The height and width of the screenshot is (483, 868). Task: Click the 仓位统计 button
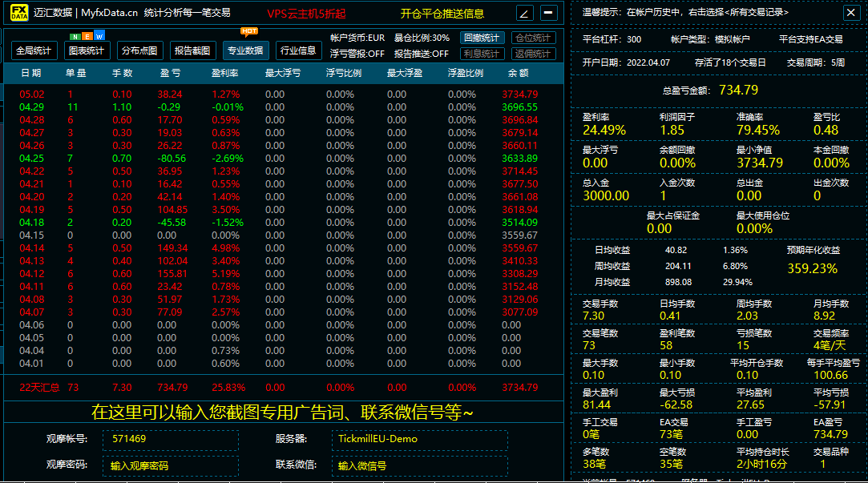point(533,38)
